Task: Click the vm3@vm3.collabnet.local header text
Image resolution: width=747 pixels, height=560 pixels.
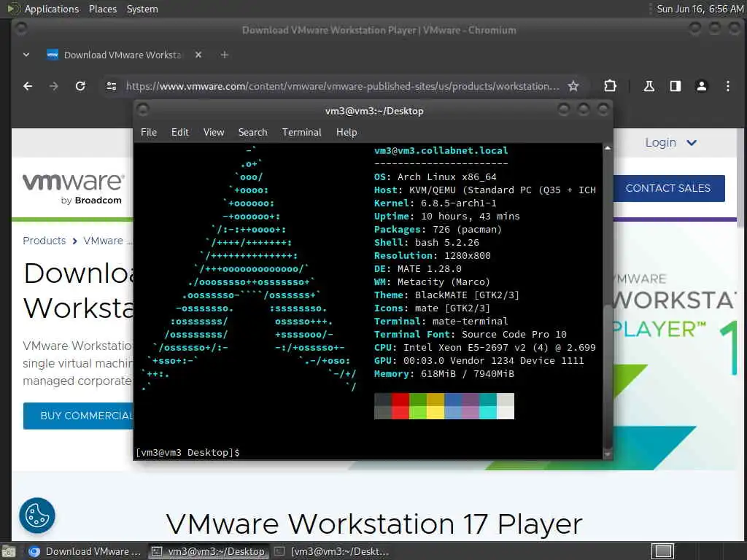Action: pyautogui.click(x=441, y=150)
